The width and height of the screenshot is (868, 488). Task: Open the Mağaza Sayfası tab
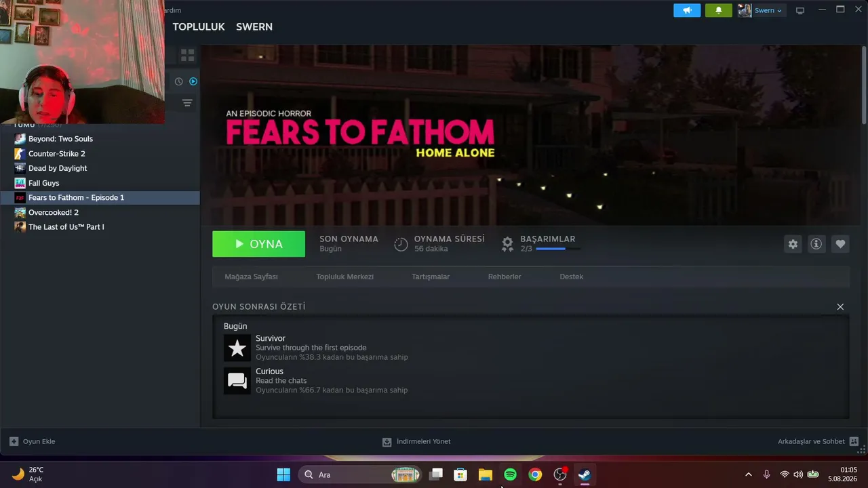click(251, 277)
